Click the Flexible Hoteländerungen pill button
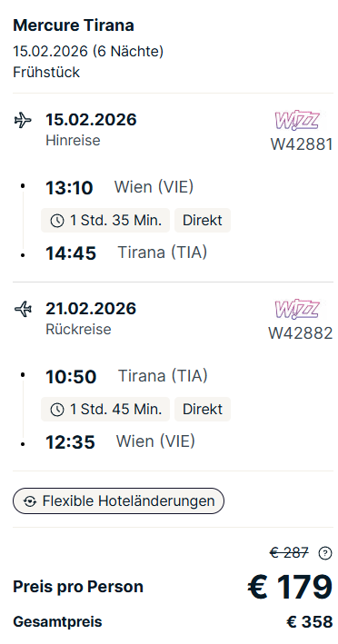This screenshot has width=338, height=644. click(x=119, y=501)
